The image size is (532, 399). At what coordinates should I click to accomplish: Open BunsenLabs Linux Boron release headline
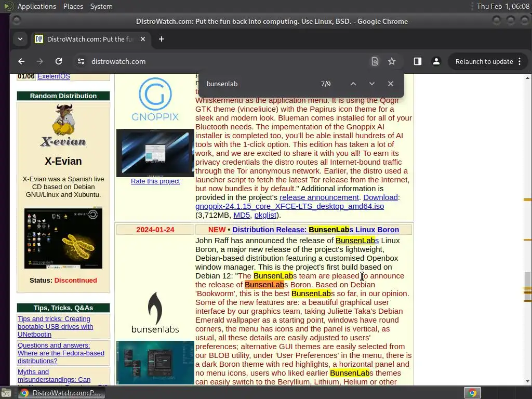(x=315, y=230)
